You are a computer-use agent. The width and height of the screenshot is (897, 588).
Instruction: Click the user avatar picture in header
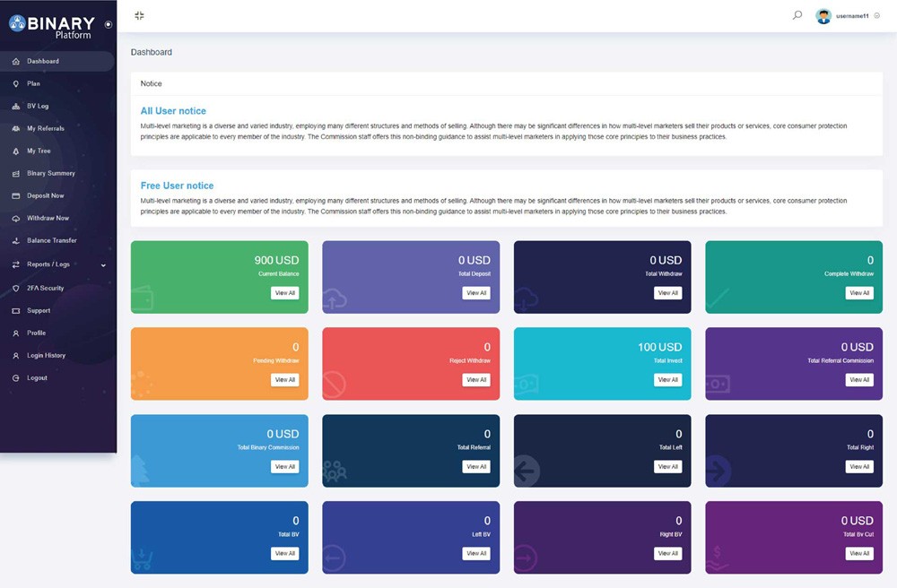(x=823, y=16)
